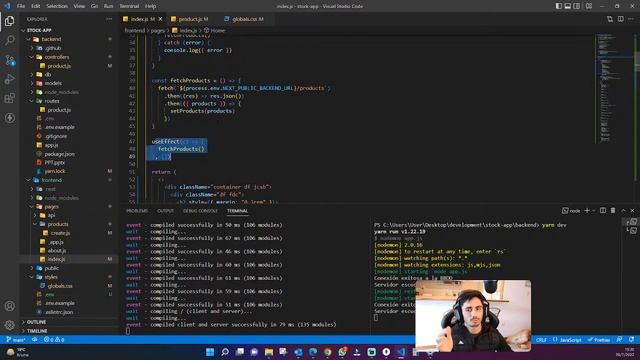Open package.json in backend folder
The image size is (640, 360).
60,154
